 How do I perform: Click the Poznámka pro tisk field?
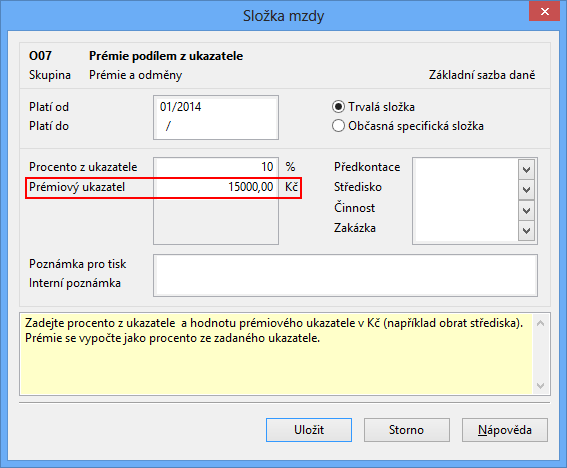point(345,265)
